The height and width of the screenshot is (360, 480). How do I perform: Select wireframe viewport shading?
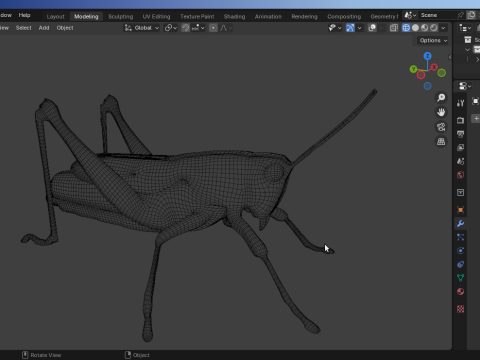pos(406,28)
